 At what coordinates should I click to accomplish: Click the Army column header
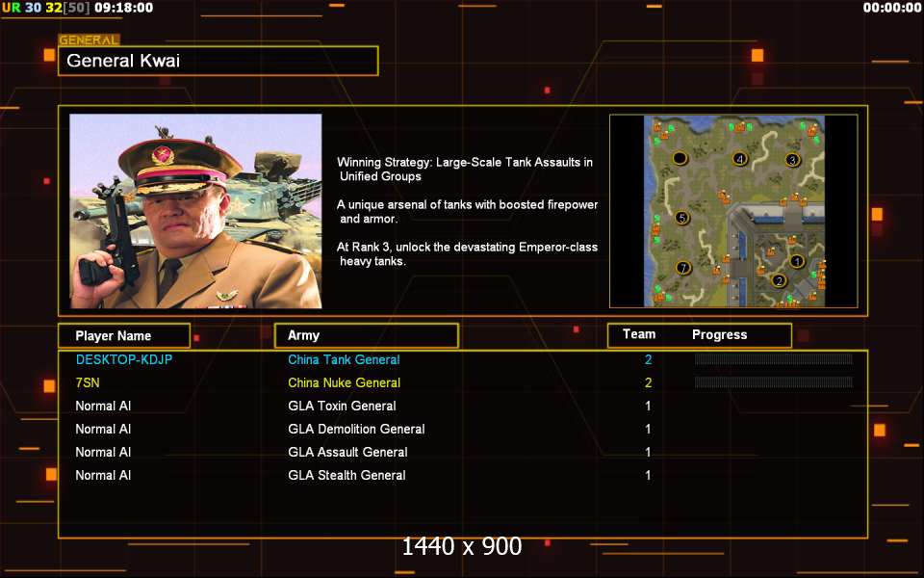367,335
